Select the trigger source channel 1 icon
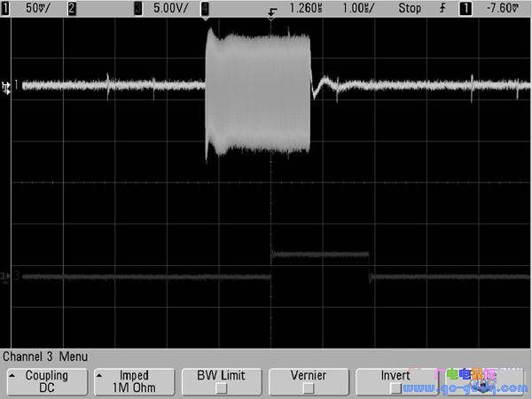 [x=465, y=9]
